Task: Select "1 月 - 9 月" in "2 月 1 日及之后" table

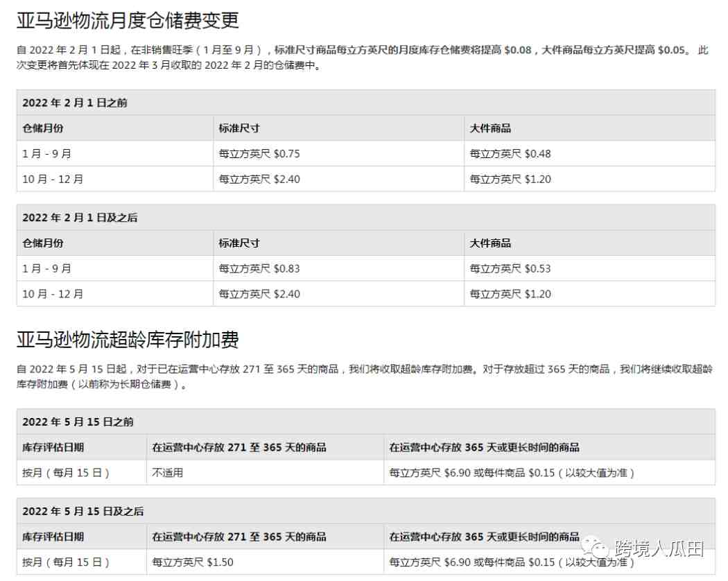Action: point(46,268)
